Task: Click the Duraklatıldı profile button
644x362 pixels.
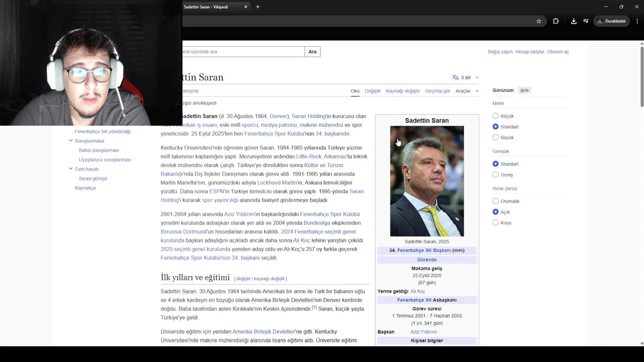Action: point(612,21)
